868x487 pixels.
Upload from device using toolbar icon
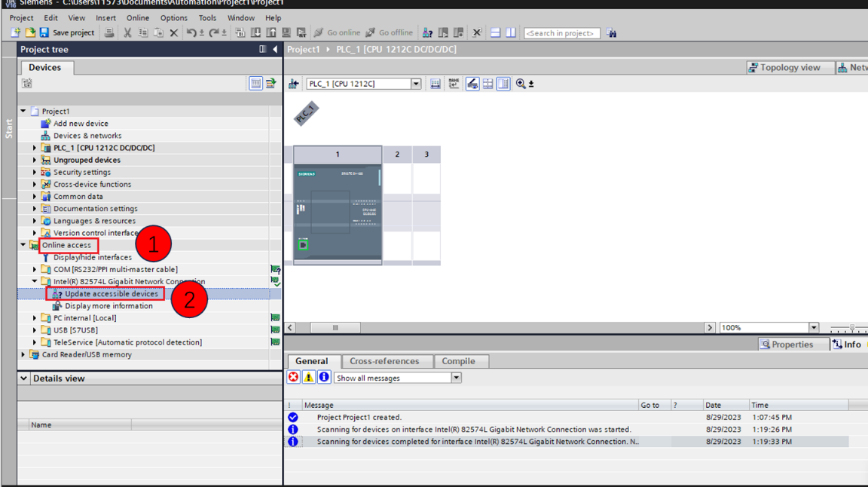click(270, 32)
